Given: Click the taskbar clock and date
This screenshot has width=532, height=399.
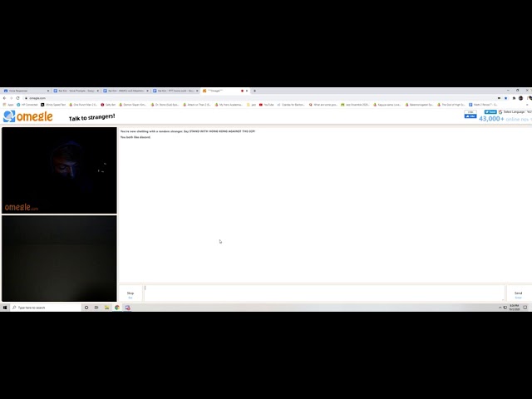Looking at the screenshot, I should coord(515,308).
